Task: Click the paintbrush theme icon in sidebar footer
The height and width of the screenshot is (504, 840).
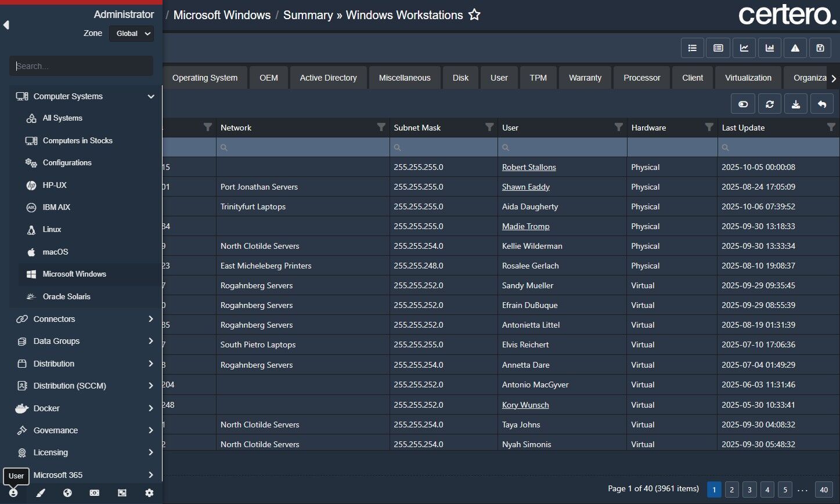Action: pos(41,493)
